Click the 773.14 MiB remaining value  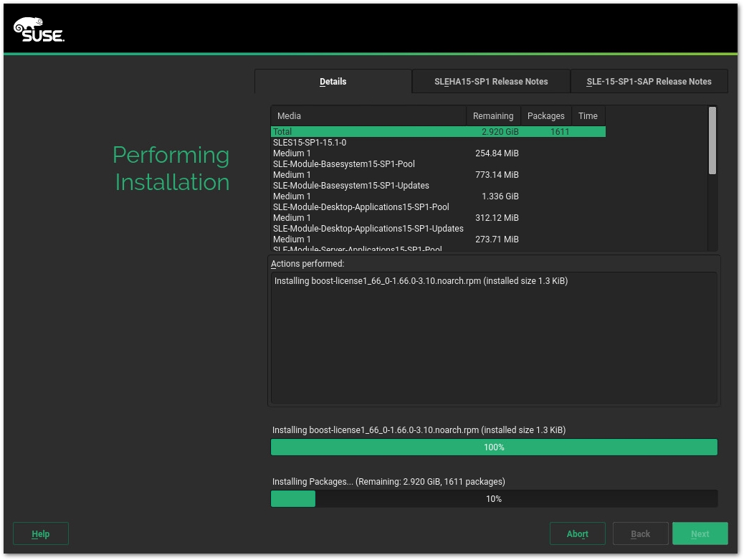pos(497,175)
